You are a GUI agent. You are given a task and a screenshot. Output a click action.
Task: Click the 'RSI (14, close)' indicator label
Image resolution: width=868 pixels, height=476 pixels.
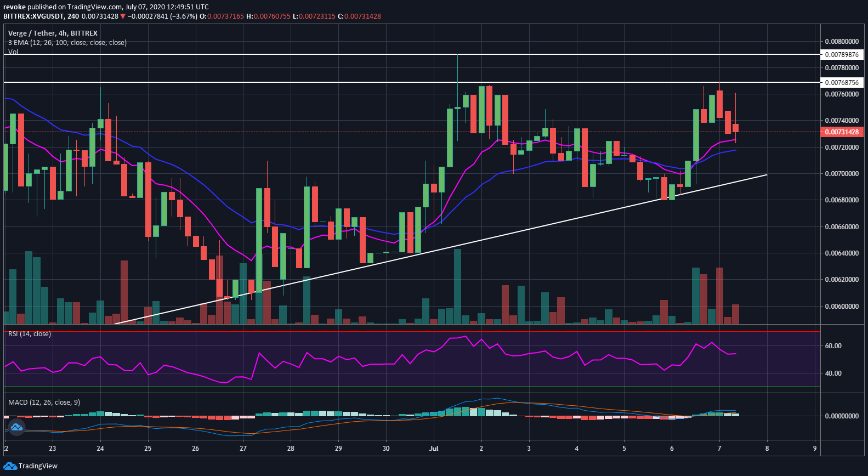pos(30,334)
